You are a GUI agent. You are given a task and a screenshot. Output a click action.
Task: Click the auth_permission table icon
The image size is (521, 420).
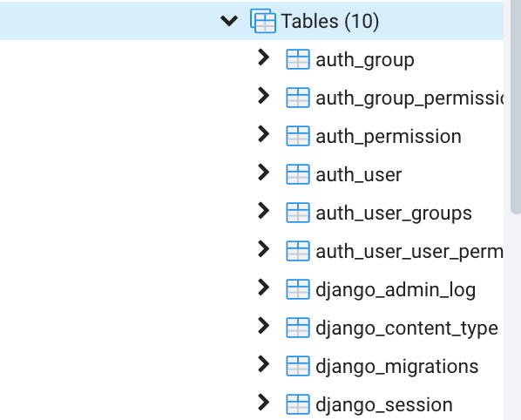click(x=298, y=136)
